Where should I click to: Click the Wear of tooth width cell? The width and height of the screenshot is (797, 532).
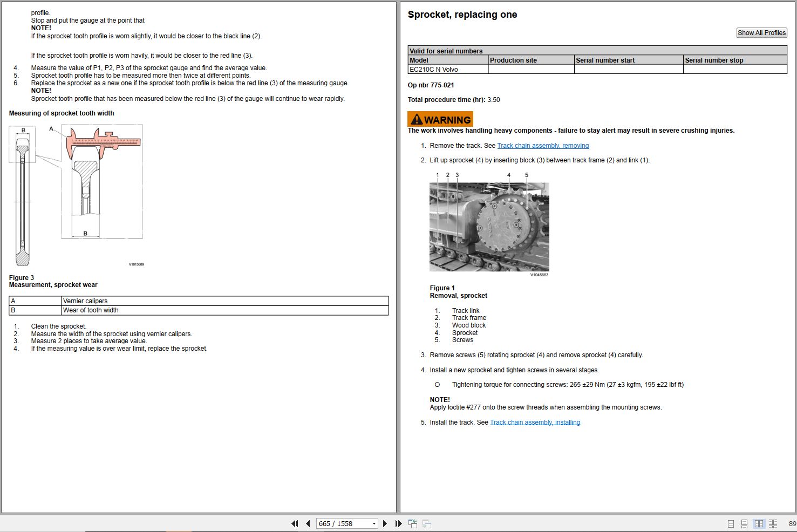225,310
